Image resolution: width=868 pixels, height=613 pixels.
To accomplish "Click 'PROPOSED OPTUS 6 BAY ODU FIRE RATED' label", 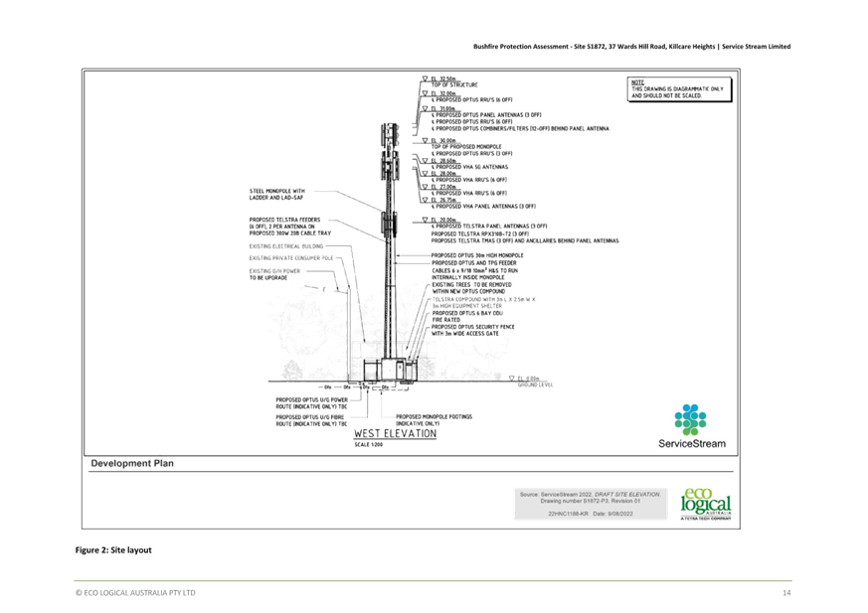I will [467, 317].
